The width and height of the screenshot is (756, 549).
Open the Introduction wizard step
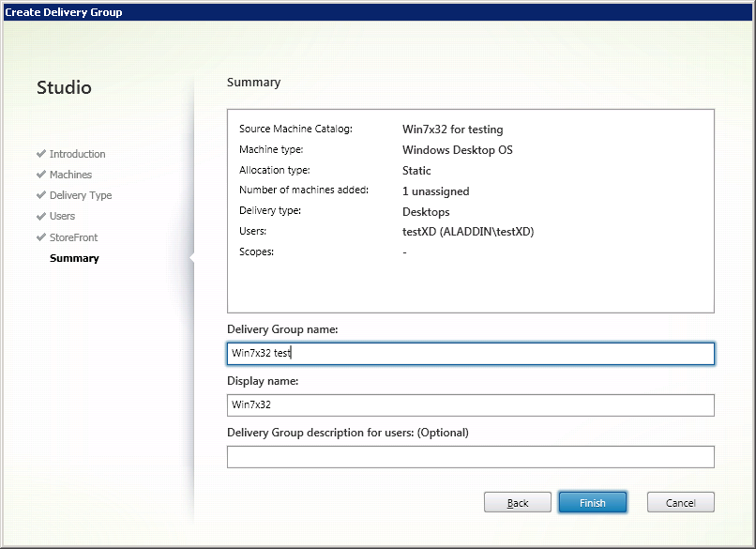click(x=77, y=154)
